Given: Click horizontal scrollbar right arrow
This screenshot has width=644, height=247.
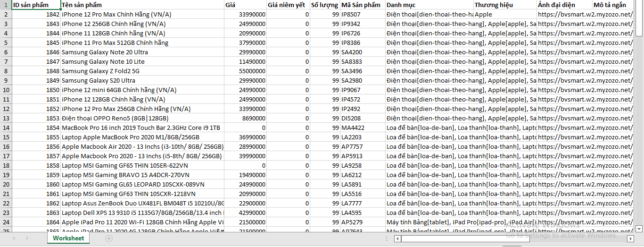Looking at the screenshot, I should 631,238.
